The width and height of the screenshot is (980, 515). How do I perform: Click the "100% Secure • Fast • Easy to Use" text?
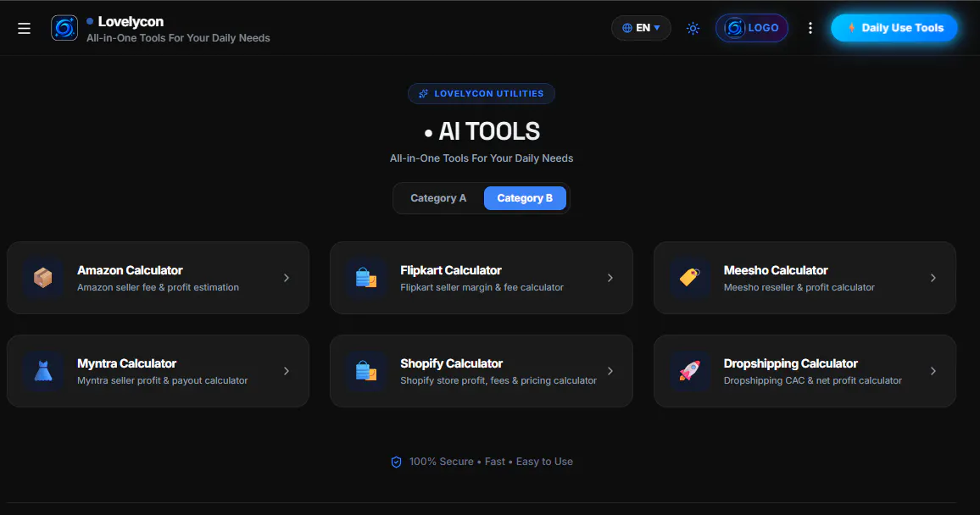pos(491,462)
